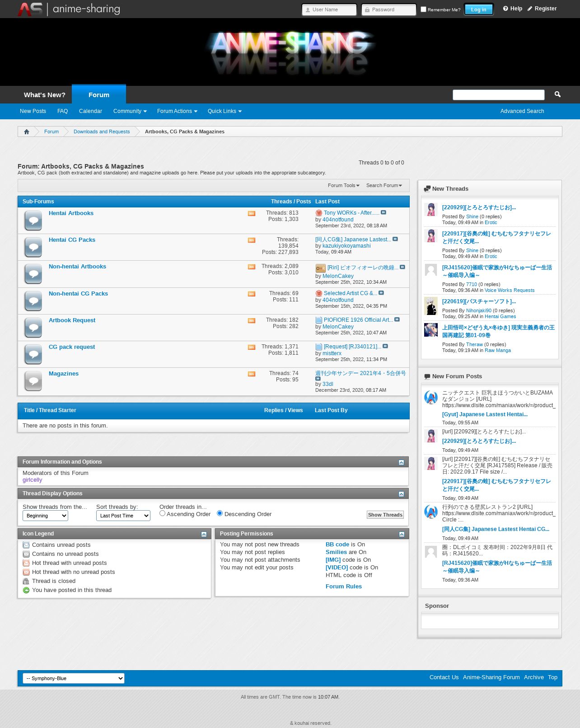Viewport: 580px width, 728px height.
Task: Expand Forum Tools dropdown
Action: (344, 185)
